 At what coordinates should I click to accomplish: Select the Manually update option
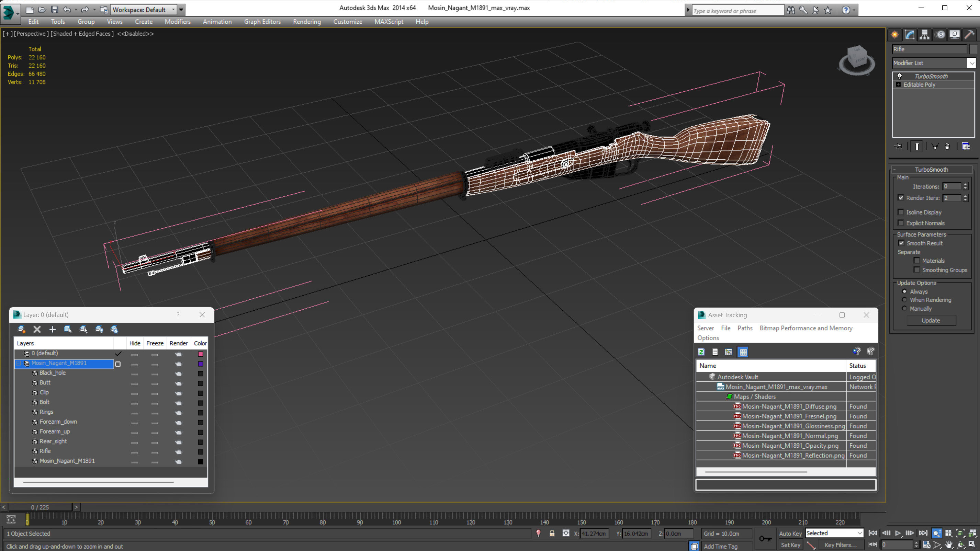[904, 308]
